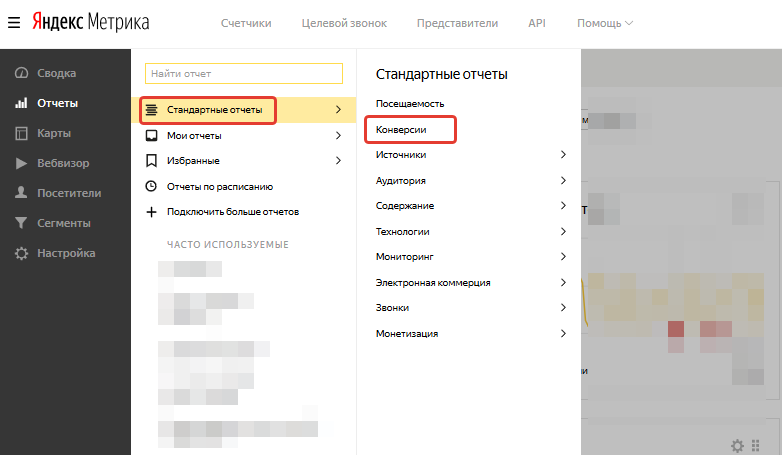Expand Стандартные отчеты chevron
The height and width of the screenshot is (455, 782).
click(339, 109)
